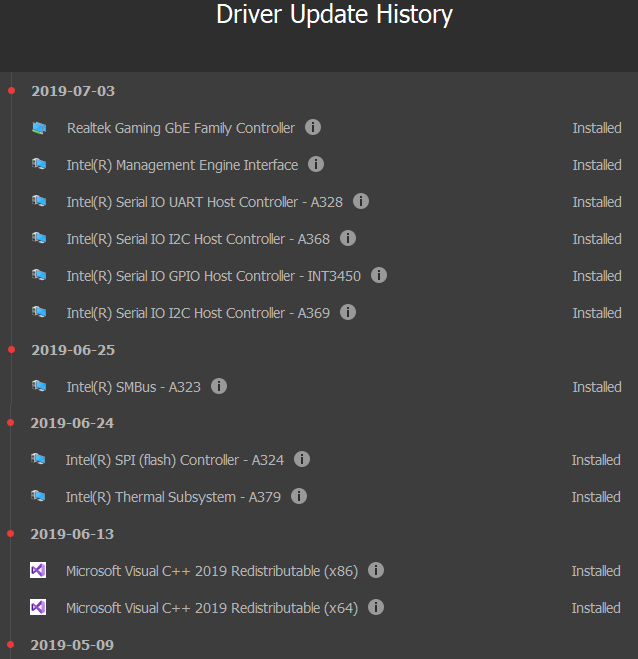This screenshot has width=638, height=659.
Task: Click device icon beside Intel Management Engine Interface
Action: pyautogui.click(x=39, y=164)
